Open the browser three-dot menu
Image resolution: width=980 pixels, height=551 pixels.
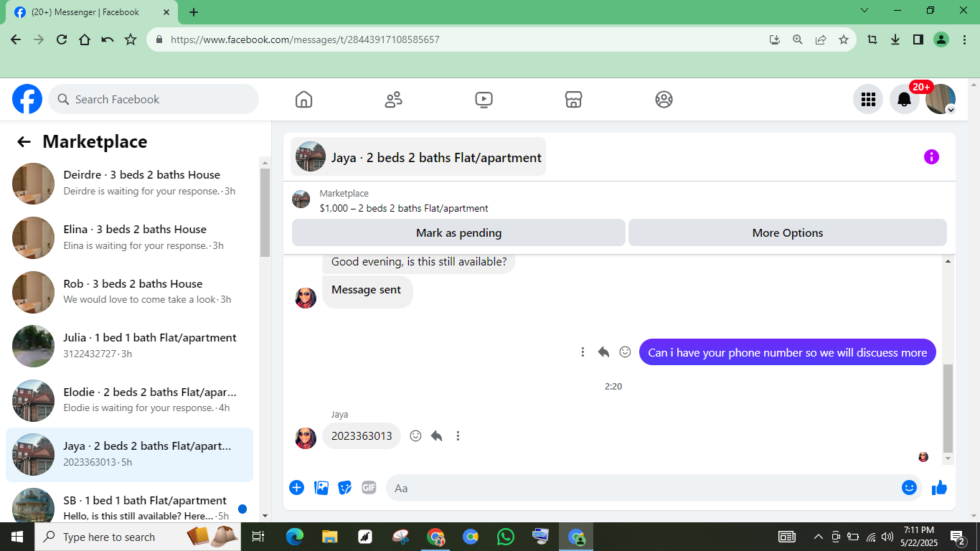coord(963,39)
